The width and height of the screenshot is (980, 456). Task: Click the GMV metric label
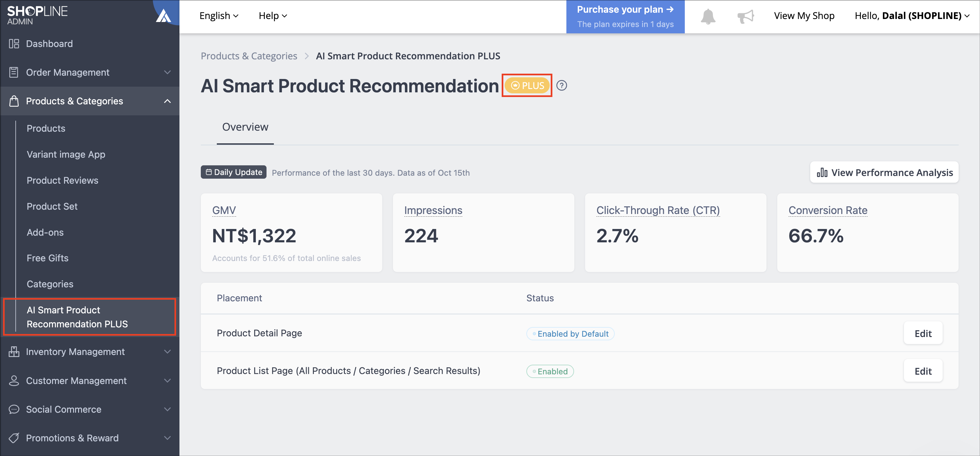pyautogui.click(x=224, y=210)
